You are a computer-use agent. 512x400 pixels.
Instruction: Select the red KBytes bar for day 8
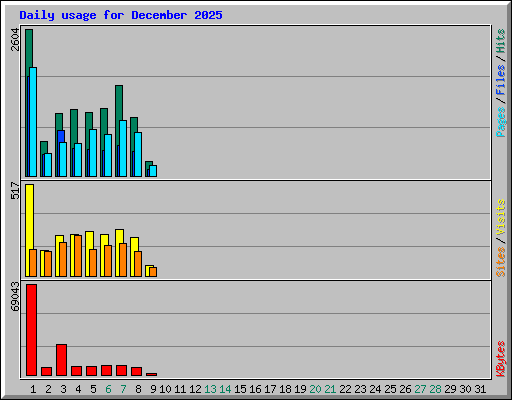tap(136, 372)
